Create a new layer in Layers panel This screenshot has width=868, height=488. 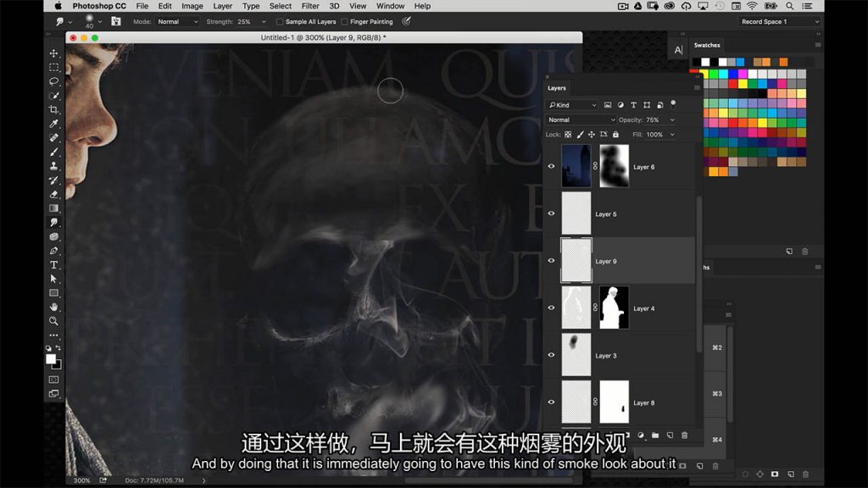(670, 435)
